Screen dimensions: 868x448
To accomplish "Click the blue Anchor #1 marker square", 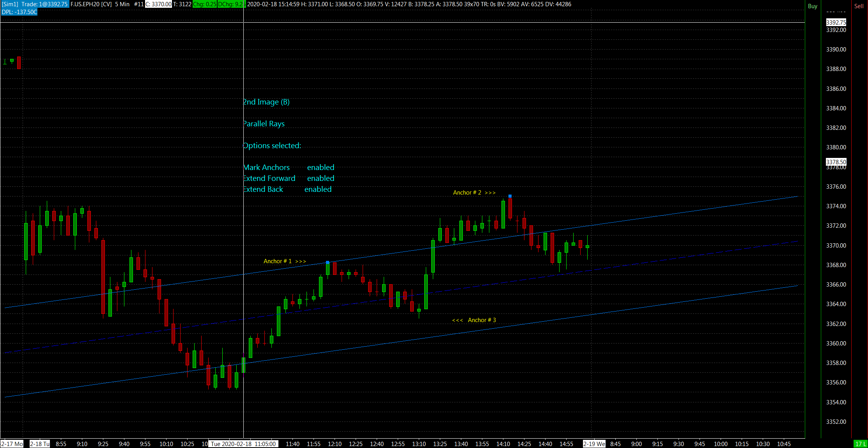I will (328, 262).
